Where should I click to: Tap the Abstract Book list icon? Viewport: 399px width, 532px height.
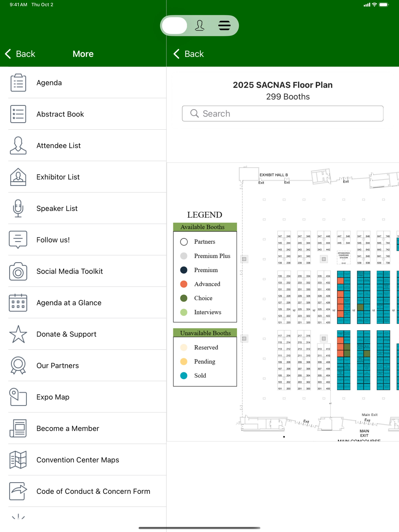(18, 114)
